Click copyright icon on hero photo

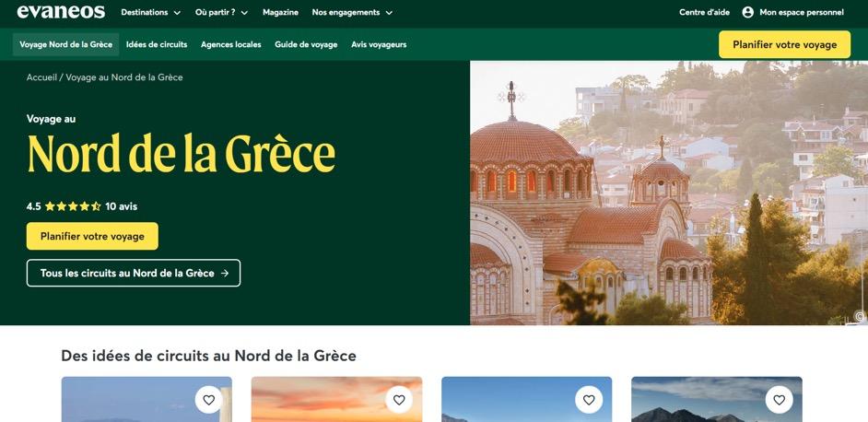pyautogui.click(x=860, y=316)
